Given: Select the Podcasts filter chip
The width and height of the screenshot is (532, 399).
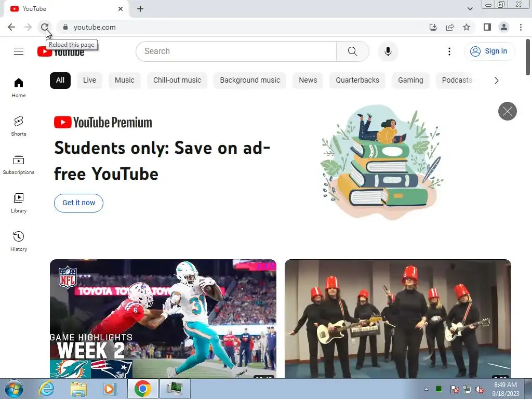Looking at the screenshot, I should coord(457,81).
